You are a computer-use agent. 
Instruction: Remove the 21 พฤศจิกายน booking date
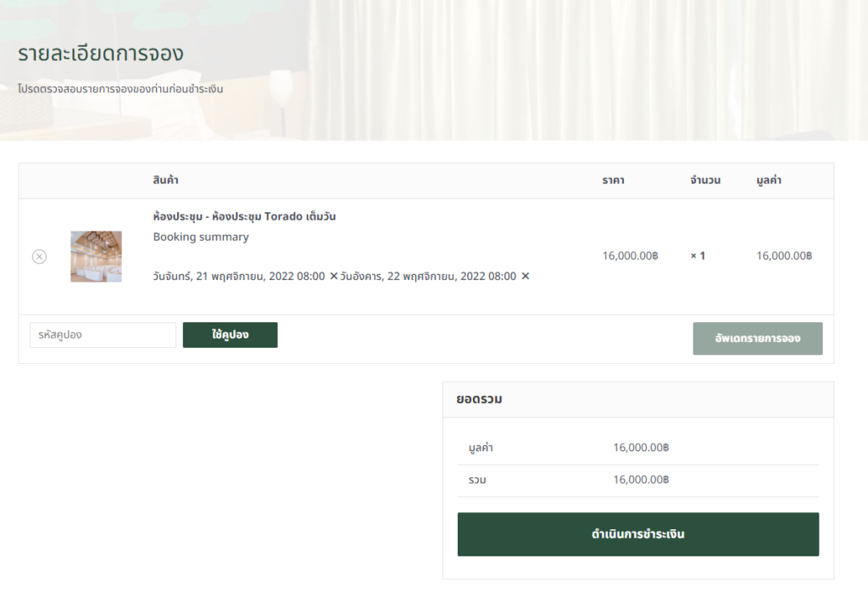click(333, 276)
